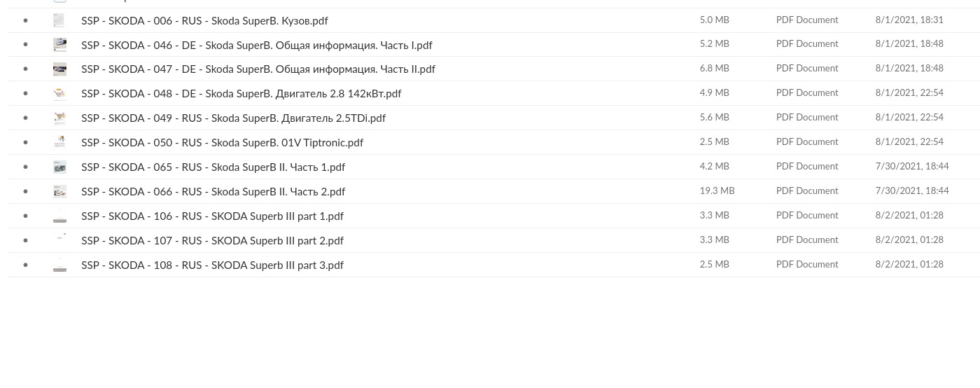The width and height of the screenshot is (980, 388).
Task: Open Skoda SuperB. Кузов.pdf file
Action: click(x=204, y=20)
